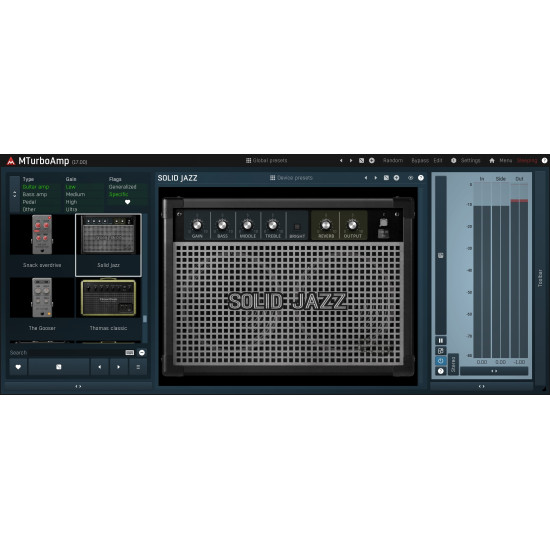Click favorites heart button below Search
This screenshot has height=550, width=550.
18,367
